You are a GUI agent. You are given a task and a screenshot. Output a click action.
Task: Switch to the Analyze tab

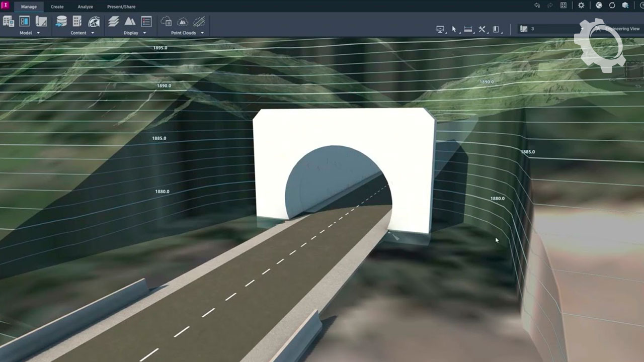[85, 7]
